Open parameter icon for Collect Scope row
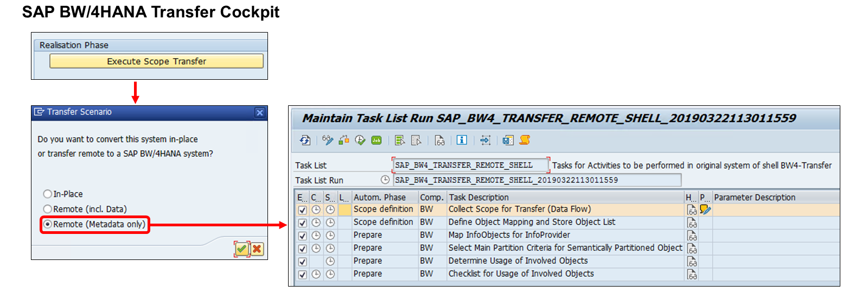Image resolution: width=868 pixels, height=292 pixels. [x=705, y=210]
